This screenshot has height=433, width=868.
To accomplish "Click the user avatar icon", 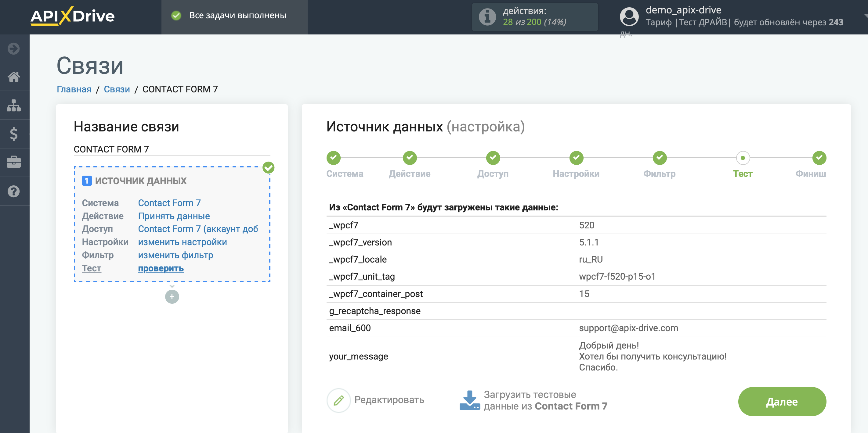I will pyautogui.click(x=629, y=17).
